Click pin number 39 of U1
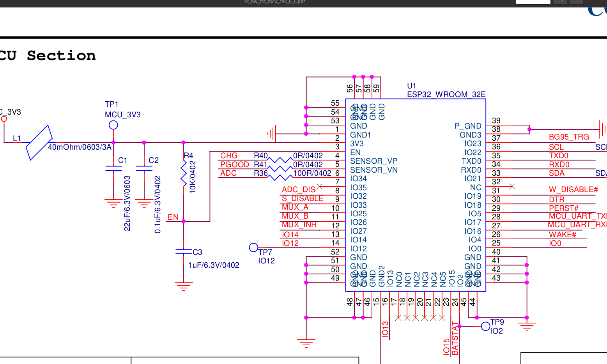The width and height of the screenshot is (607, 364). (496, 120)
